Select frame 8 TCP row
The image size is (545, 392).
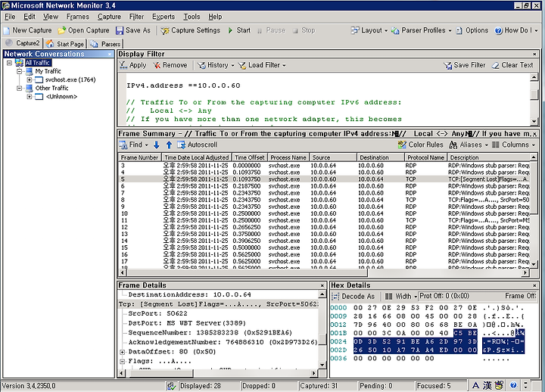pyautogui.click(x=324, y=200)
